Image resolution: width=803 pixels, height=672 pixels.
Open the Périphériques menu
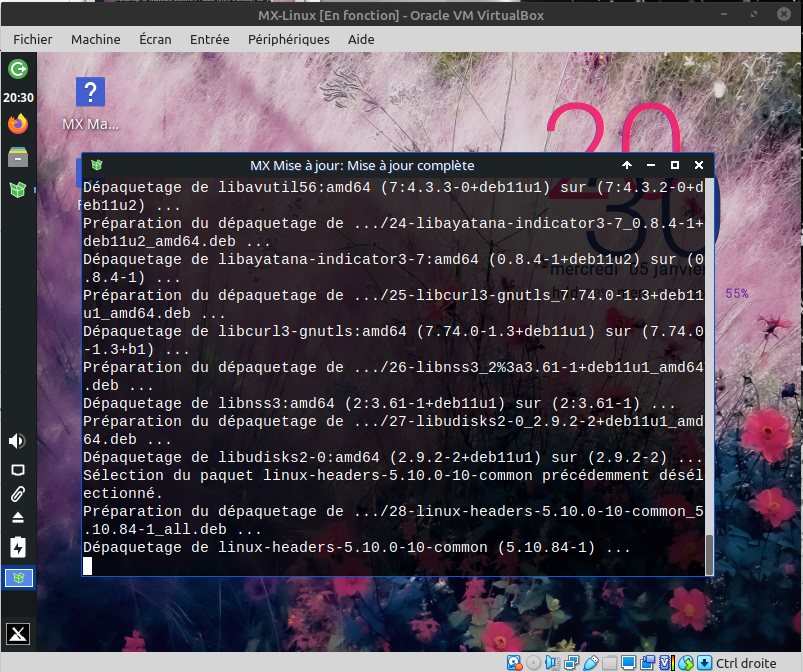pyautogui.click(x=291, y=39)
